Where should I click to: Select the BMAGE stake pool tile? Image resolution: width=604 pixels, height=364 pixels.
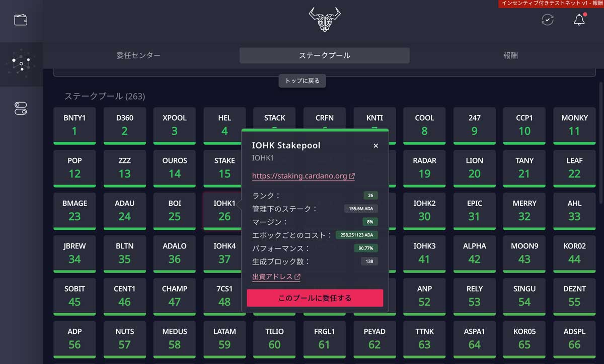tap(74, 211)
